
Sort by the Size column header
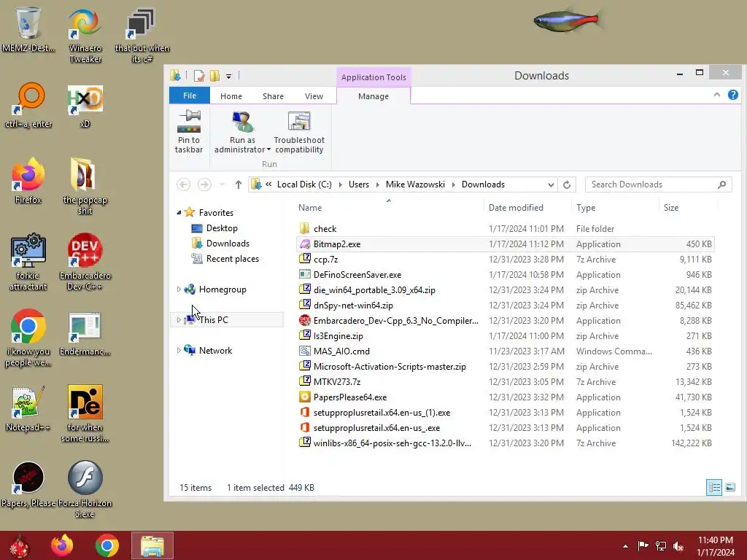[x=688, y=208]
